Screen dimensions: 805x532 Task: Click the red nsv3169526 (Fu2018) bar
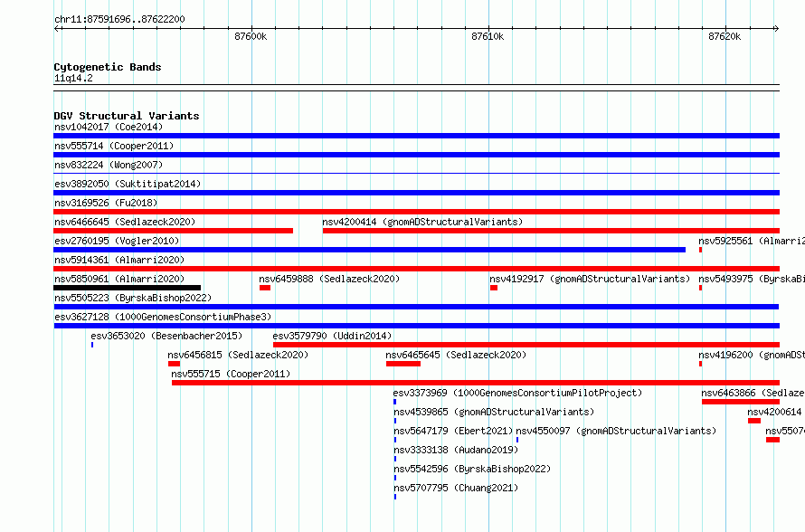click(x=416, y=212)
